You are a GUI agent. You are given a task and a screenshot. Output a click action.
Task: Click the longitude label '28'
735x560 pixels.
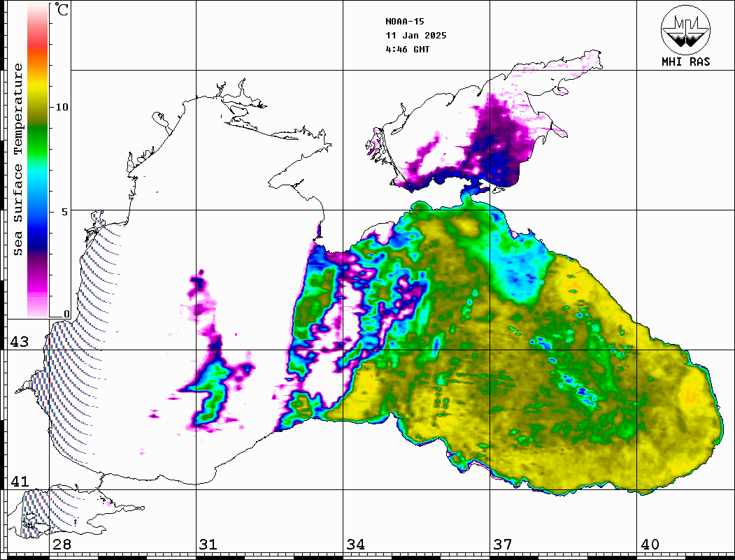(x=62, y=544)
